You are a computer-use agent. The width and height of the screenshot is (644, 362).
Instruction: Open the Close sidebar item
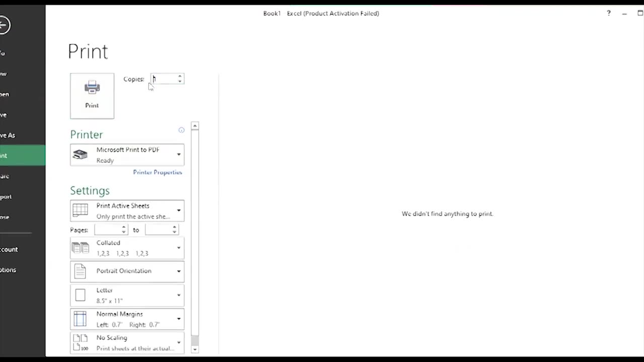[x=23, y=217]
